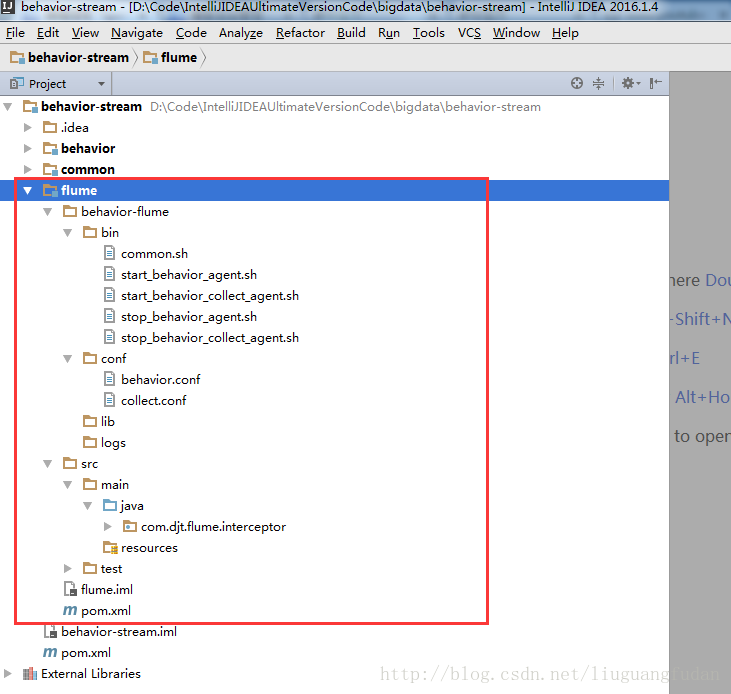
Task: Collapse the behavior-flume folder
Action: click(x=48, y=212)
